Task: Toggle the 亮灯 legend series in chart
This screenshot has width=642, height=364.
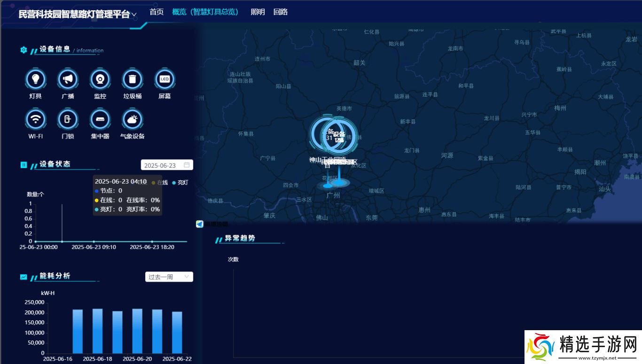Action: tap(180, 182)
